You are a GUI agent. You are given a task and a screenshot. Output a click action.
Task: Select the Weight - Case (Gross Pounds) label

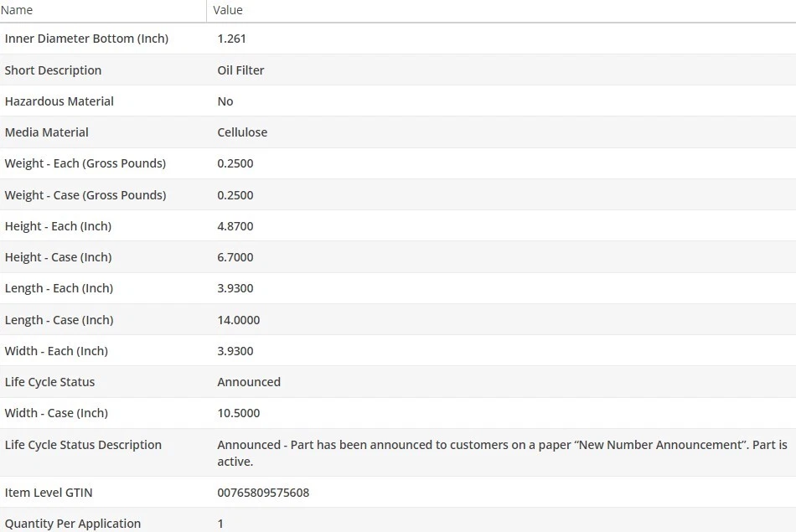[x=85, y=195]
